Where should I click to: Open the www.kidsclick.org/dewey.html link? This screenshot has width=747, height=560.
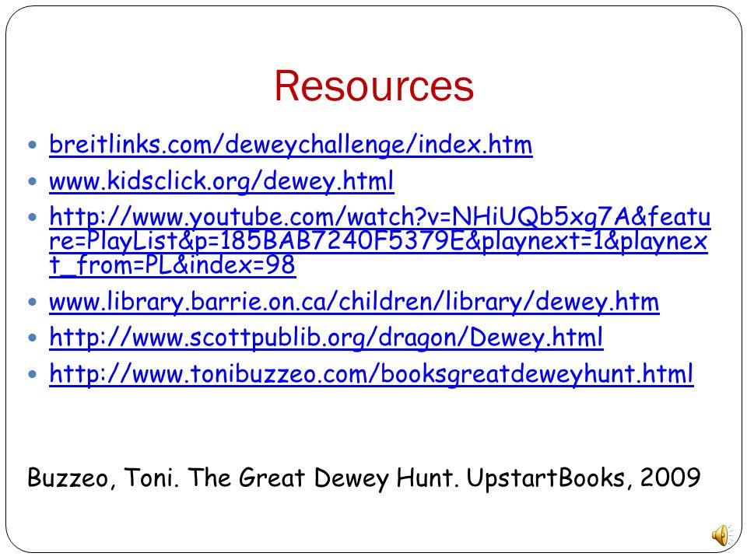point(222,181)
